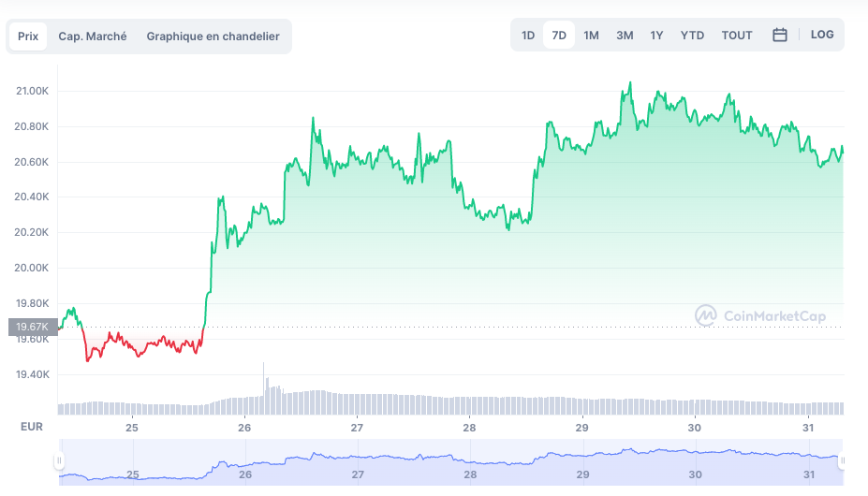Toggle the LOG scale option
868x496 pixels.
coord(822,35)
